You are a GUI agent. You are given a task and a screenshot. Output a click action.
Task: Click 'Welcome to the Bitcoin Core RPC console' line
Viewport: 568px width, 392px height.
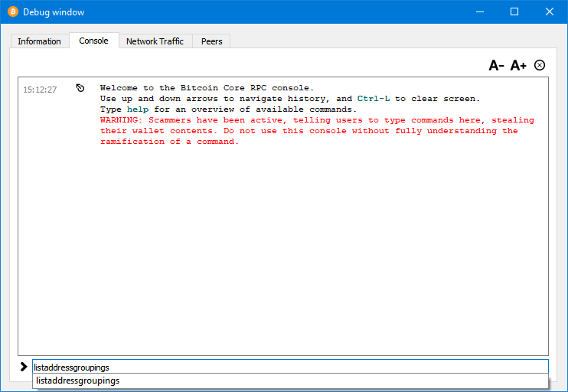coord(207,88)
